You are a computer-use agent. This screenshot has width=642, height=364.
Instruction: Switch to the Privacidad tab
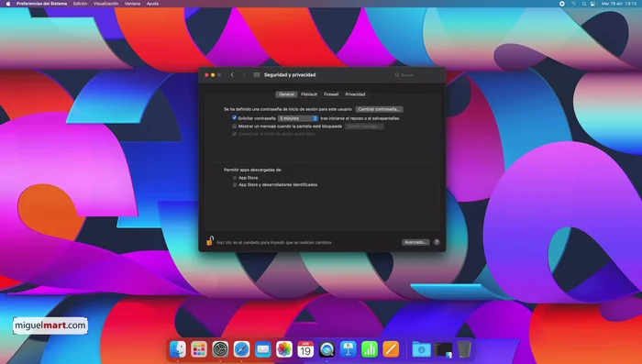pyautogui.click(x=355, y=94)
